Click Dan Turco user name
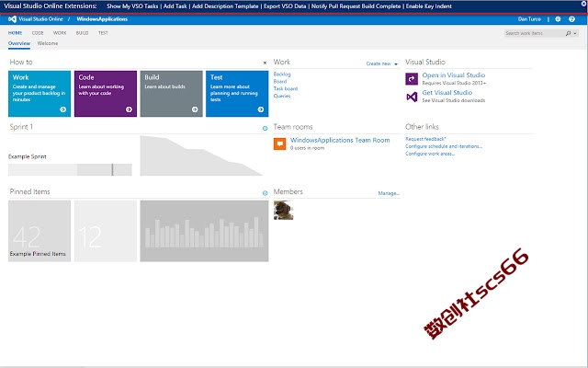The image size is (588, 368). coord(529,19)
